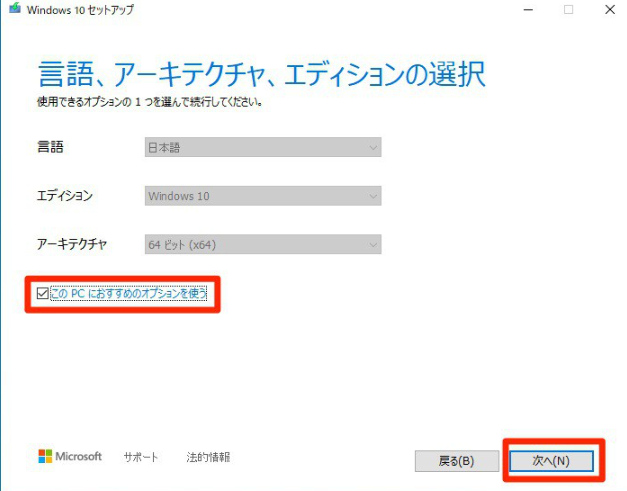Click the Windows 10 setup title bar icon
Image resolution: width=627 pixels, height=491 pixels.
15,8
